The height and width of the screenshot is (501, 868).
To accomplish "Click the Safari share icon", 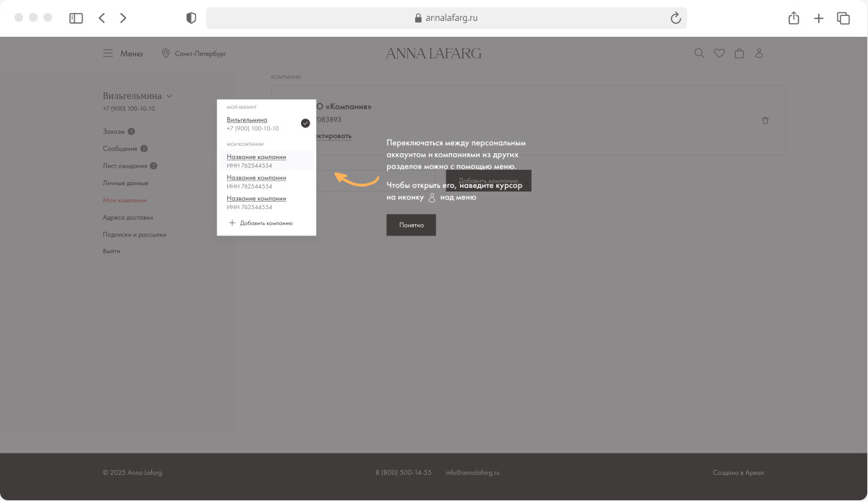I will tap(793, 18).
